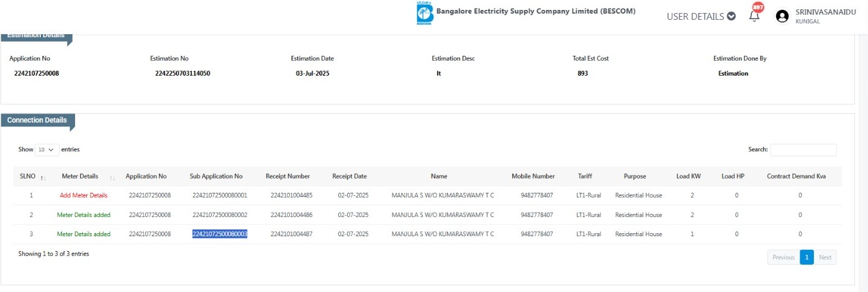Open the notifications bell
Image resolution: width=868 pixels, height=292 pixels.
754,17
